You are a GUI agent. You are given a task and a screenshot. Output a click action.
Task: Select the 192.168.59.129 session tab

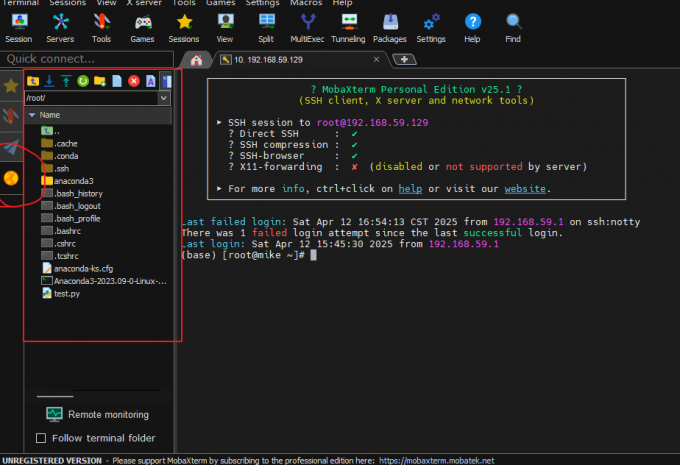click(x=299, y=60)
